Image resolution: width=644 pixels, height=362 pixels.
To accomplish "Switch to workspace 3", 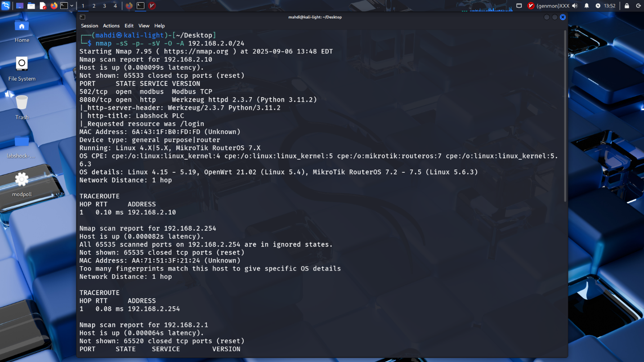I will tap(104, 6).
